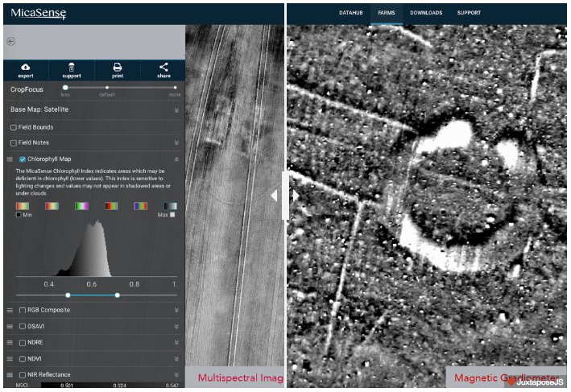Enable the Field Notes checkbox
Screen dimensions: 571x392
[x=14, y=143]
